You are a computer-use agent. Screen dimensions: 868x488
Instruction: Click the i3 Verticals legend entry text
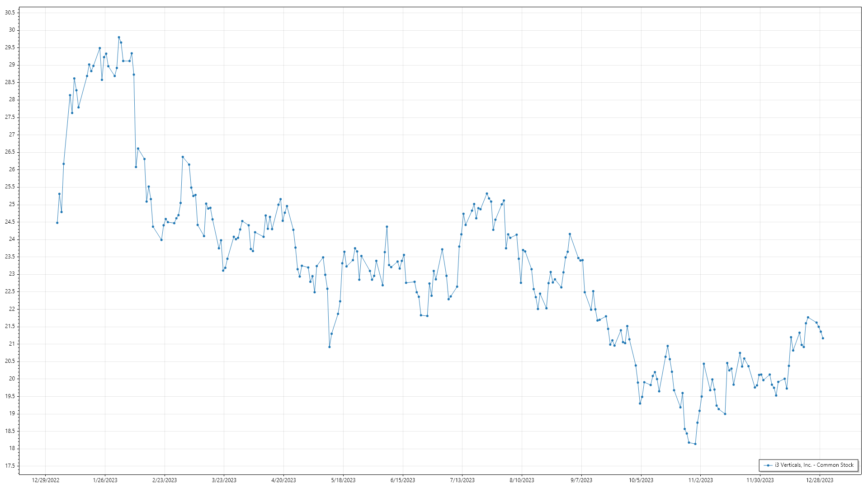pos(814,465)
